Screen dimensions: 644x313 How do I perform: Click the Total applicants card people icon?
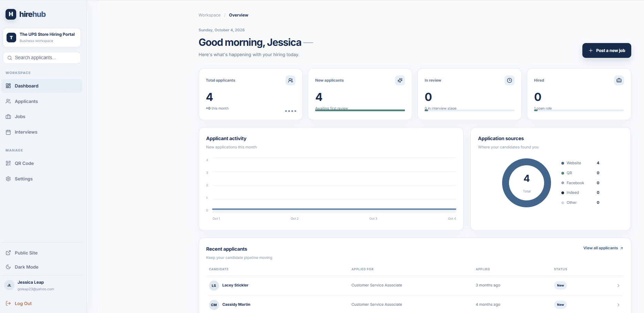point(290,80)
